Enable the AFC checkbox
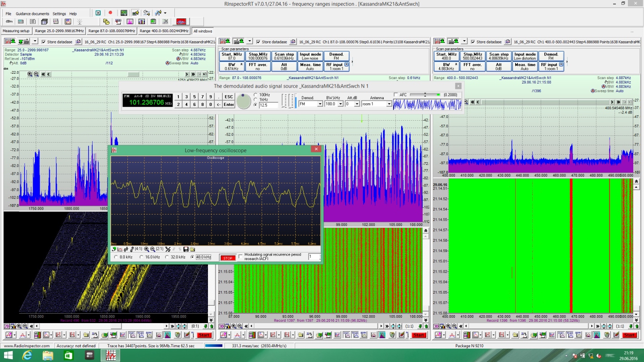The image size is (644, 362). tap(396, 94)
